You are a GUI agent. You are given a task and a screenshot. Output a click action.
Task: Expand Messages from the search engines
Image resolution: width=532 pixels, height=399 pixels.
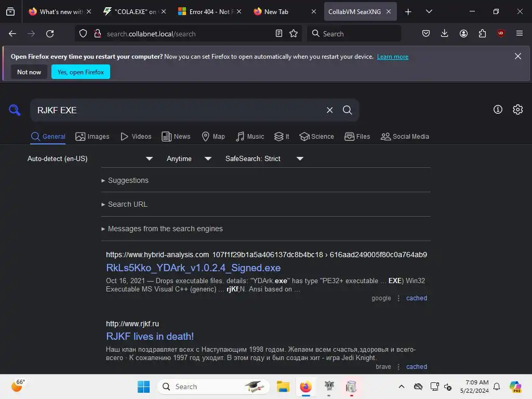pyautogui.click(x=162, y=229)
